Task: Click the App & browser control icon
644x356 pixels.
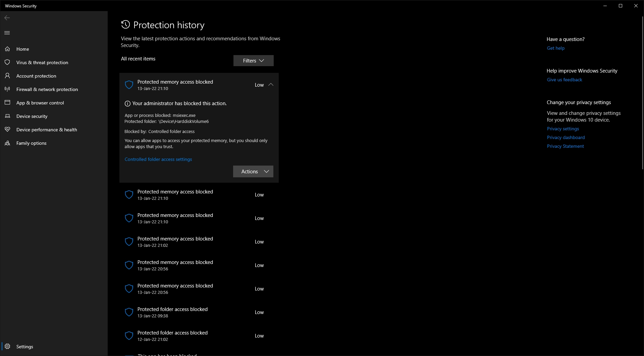Action: [x=7, y=103]
